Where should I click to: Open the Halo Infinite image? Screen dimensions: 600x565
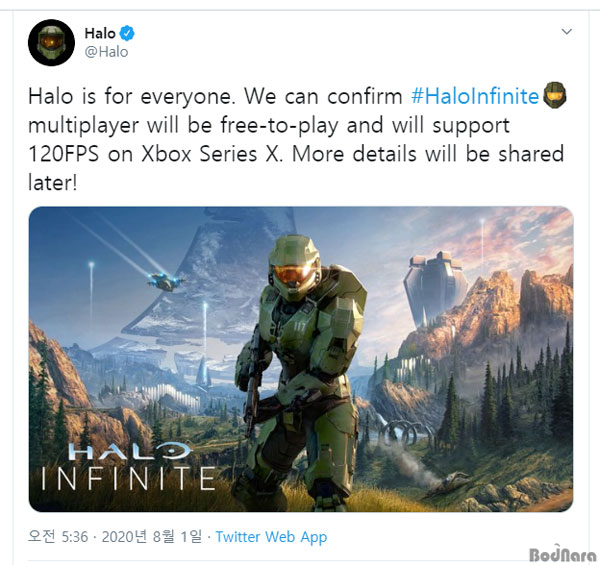301,359
